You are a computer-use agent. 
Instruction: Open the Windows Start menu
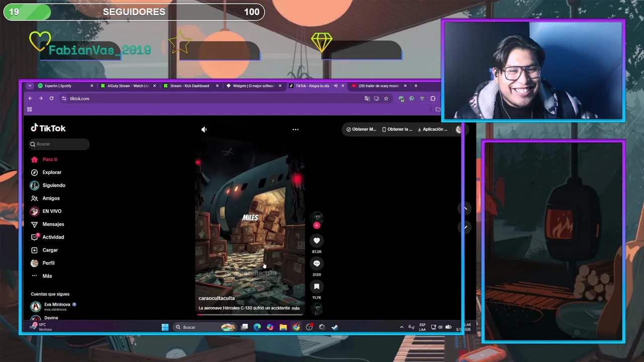[x=165, y=327]
